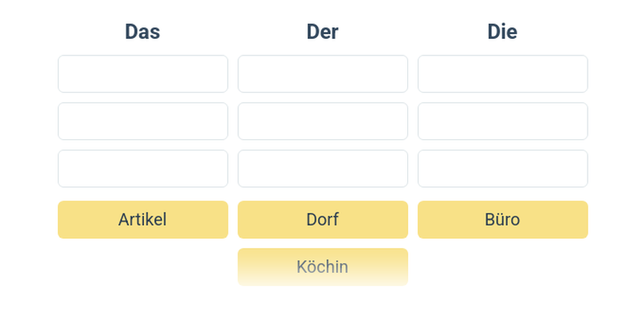Click the Das column heading
The height and width of the screenshot is (322, 644).
click(x=142, y=31)
